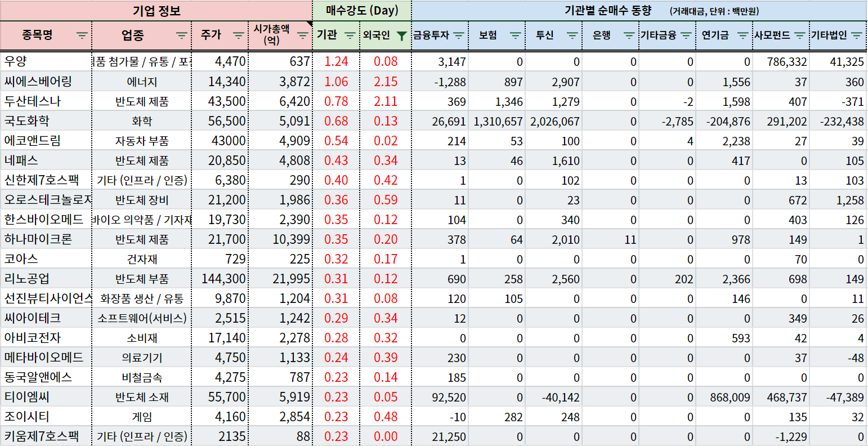Select the 2,026,067 investment trust cell

click(x=554, y=121)
